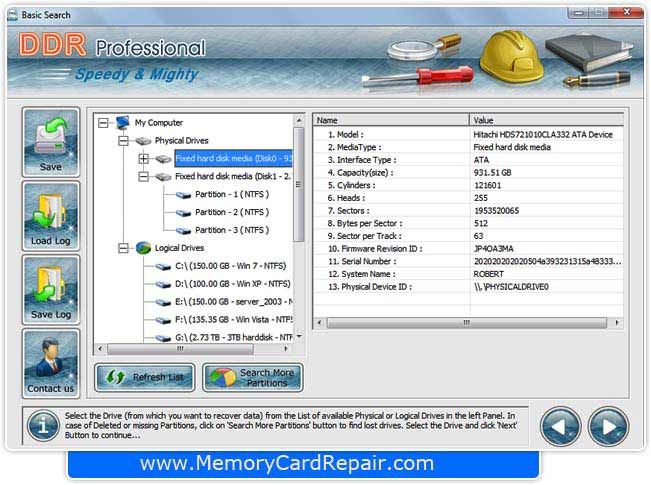This screenshot has width=651, height=485.
Task: Select C:\ (150.00 GB - Win 7) drive
Action: pyautogui.click(x=230, y=266)
